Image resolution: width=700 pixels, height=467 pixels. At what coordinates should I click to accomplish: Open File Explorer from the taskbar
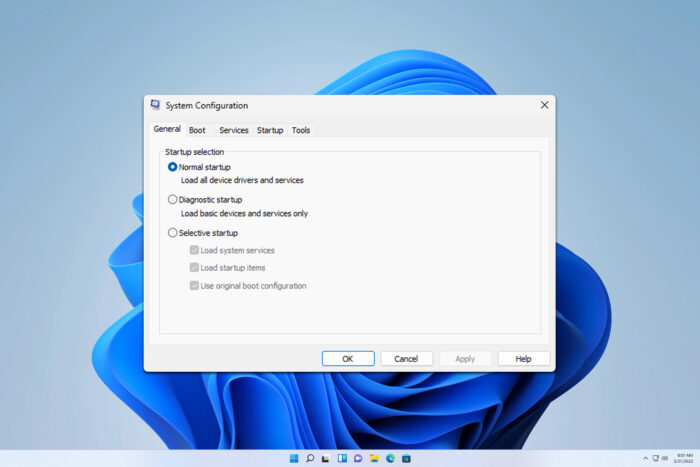coord(374,459)
